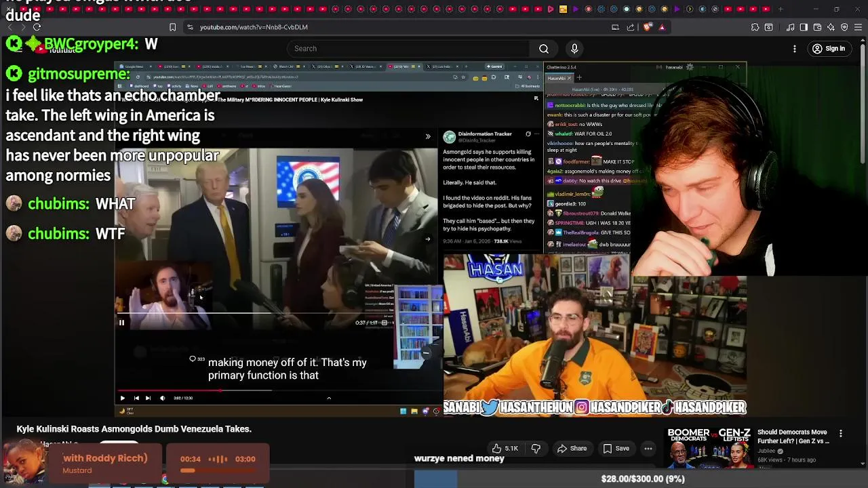868x488 pixels.
Task: Skip to next video in streamed player
Action: tap(148, 398)
